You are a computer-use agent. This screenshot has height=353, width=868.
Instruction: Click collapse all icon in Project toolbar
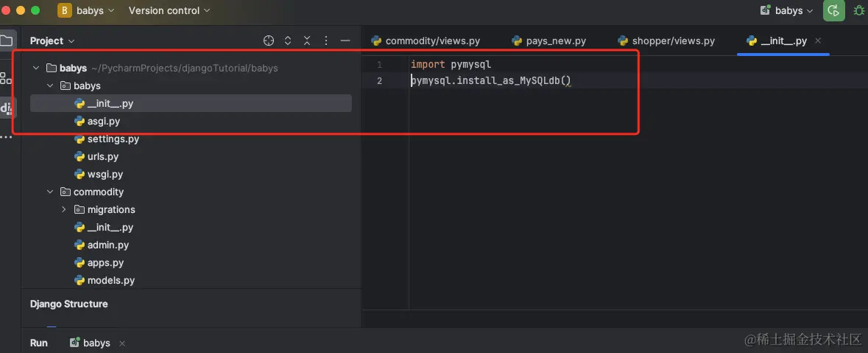pos(307,41)
